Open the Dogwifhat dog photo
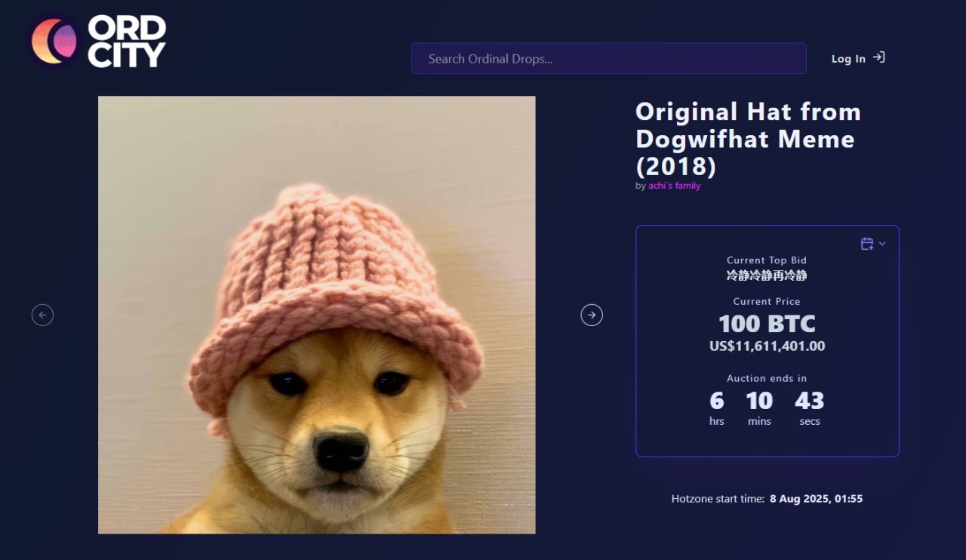This screenshot has width=966, height=560. tap(317, 315)
